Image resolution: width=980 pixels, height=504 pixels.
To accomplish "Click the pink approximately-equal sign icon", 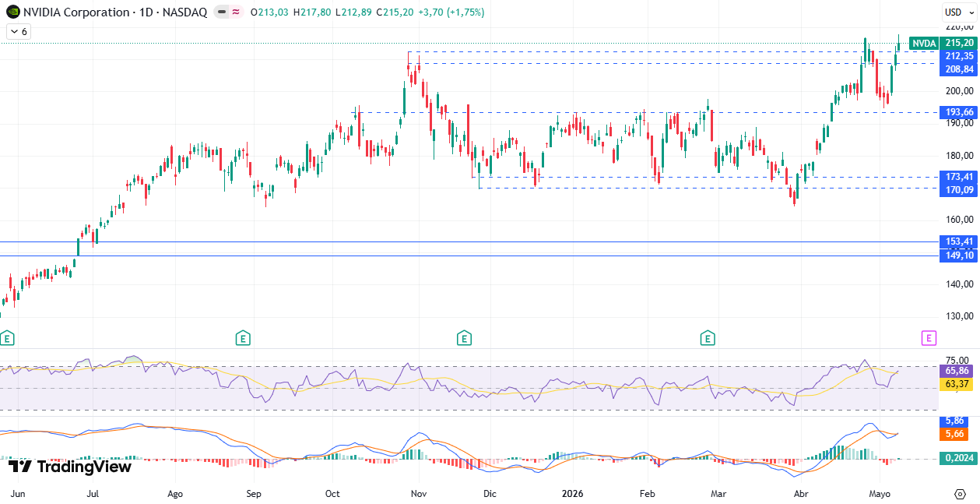I will (236, 12).
